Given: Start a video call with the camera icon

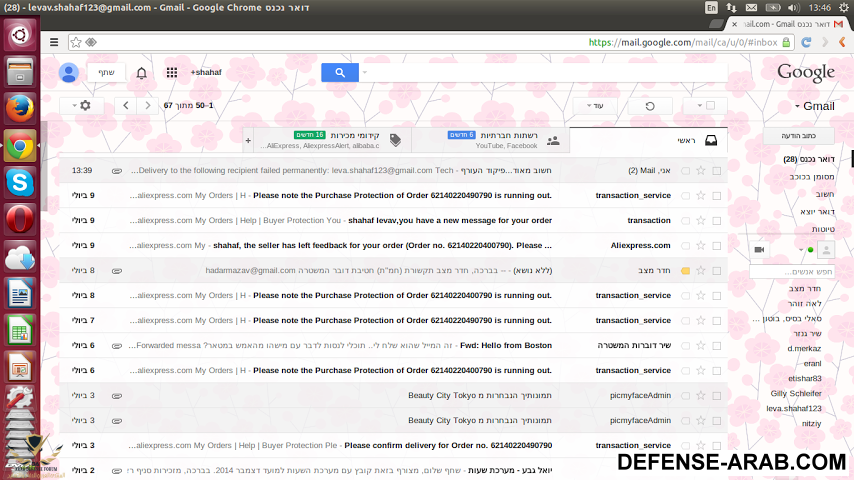Looking at the screenshot, I should (759, 249).
